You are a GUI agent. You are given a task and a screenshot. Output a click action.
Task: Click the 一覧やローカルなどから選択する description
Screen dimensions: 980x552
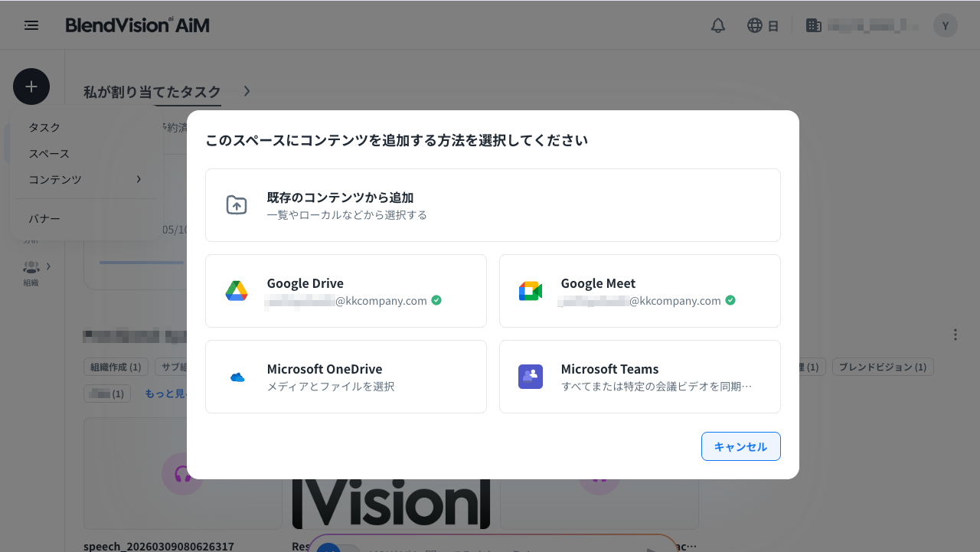point(347,215)
